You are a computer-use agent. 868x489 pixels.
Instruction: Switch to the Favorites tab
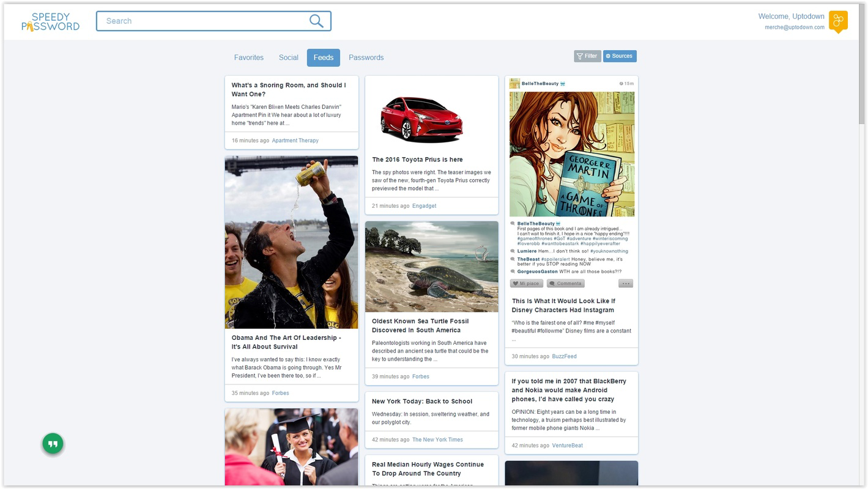pos(249,57)
